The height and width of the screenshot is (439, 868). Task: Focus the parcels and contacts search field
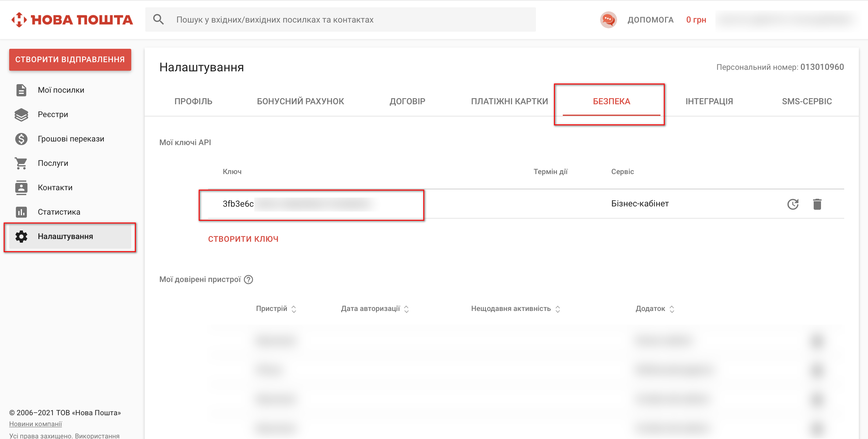tap(340, 20)
